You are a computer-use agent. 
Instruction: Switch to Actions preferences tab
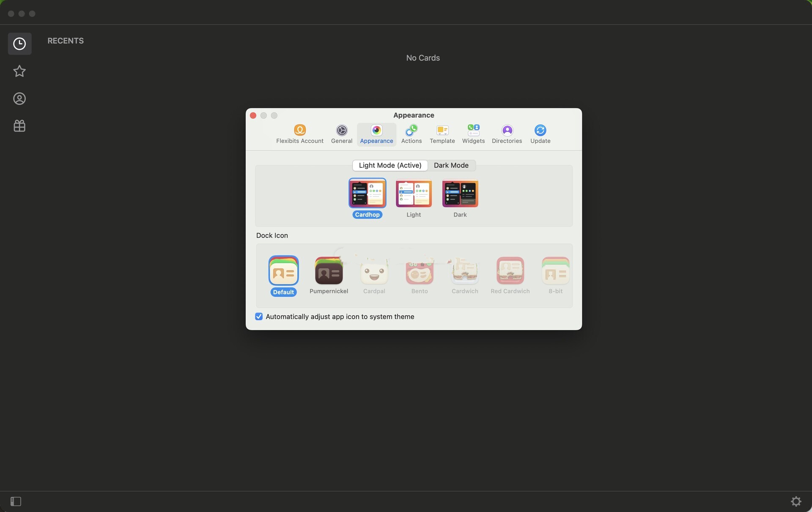pos(411,134)
